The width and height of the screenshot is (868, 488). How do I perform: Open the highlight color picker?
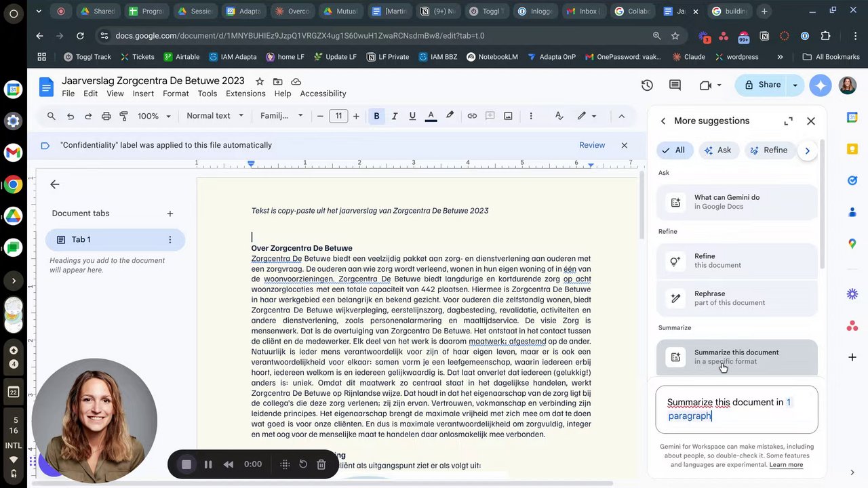(x=450, y=116)
